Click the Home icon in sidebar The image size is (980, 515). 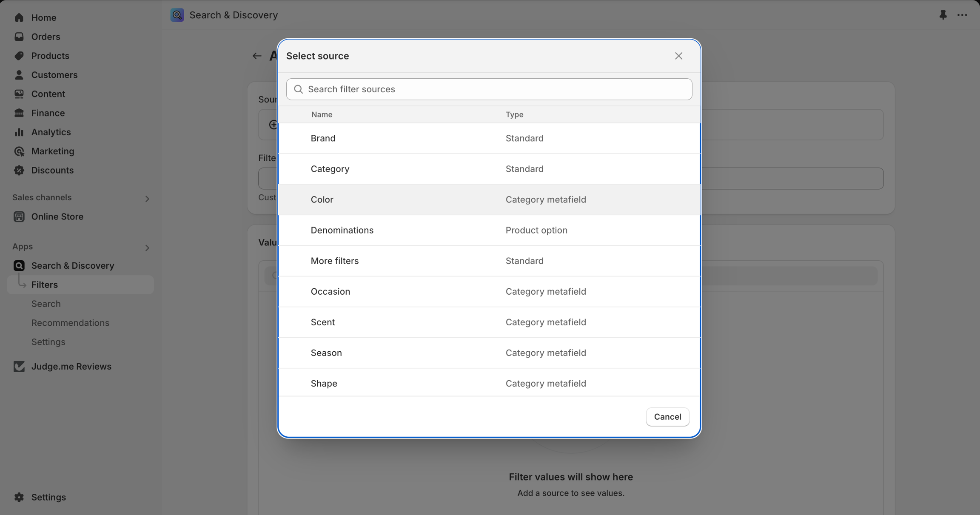(19, 17)
